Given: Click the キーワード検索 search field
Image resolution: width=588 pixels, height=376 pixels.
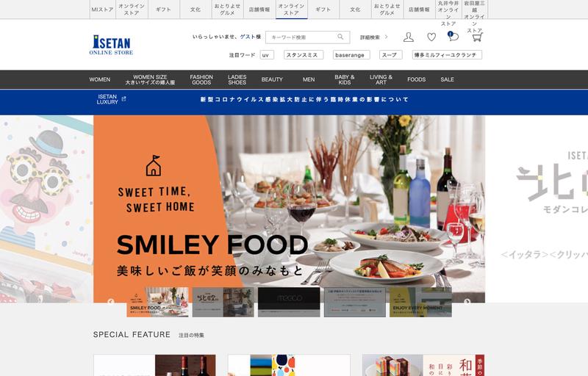Looking at the screenshot, I should [x=307, y=37].
